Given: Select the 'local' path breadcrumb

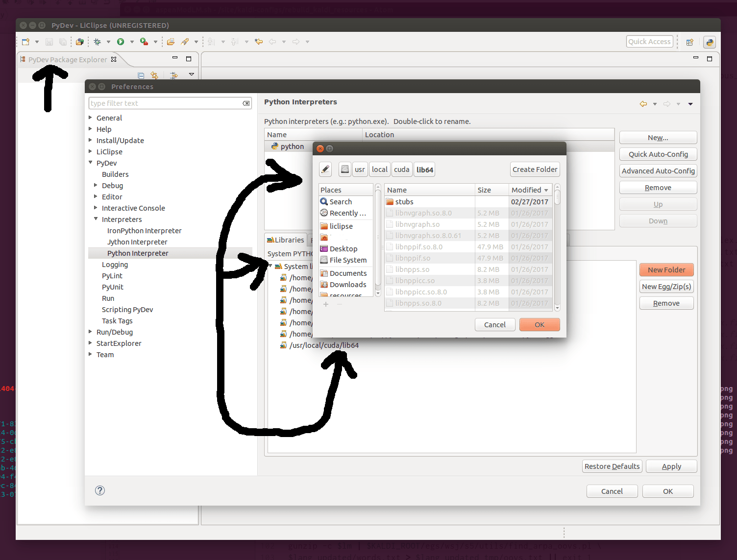Looking at the screenshot, I should pos(380,170).
